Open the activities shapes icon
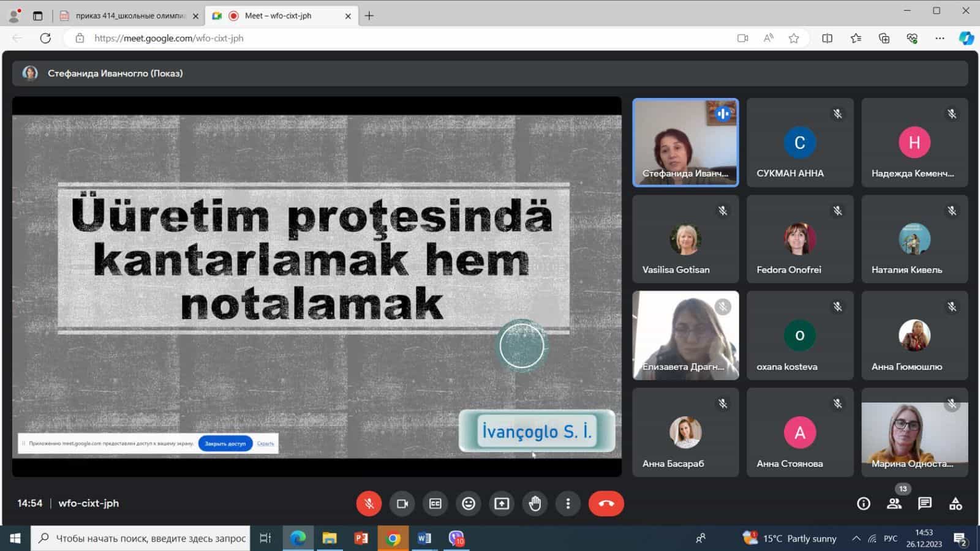This screenshot has width=980, height=551. pos(956,503)
